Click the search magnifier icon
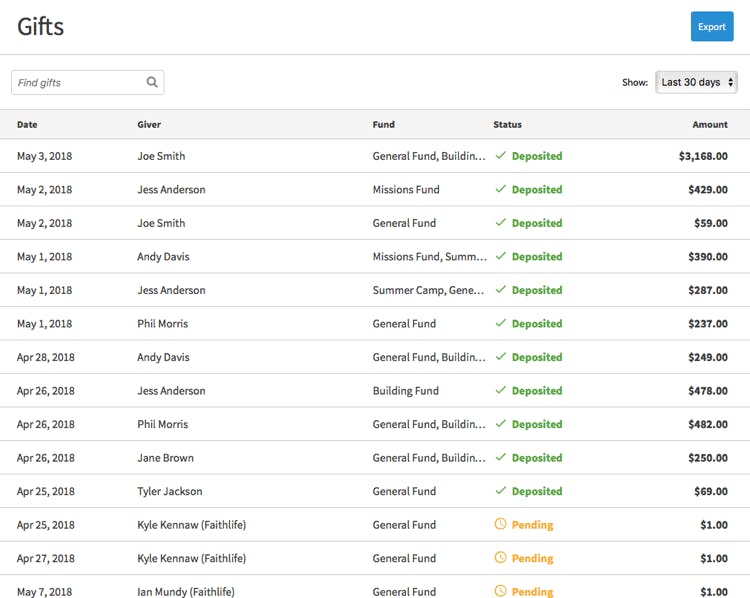Image resolution: width=750 pixels, height=598 pixels. click(152, 82)
